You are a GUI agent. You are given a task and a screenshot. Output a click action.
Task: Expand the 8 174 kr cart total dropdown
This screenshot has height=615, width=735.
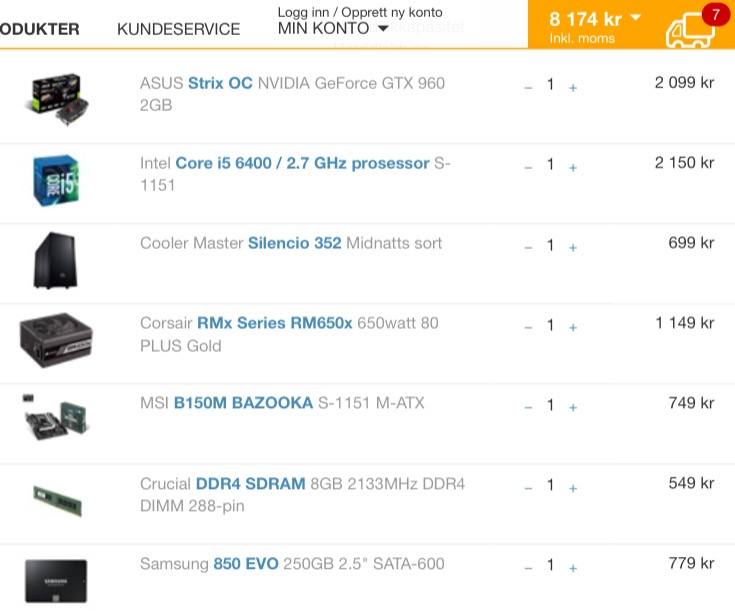click(x=636, y=17)
